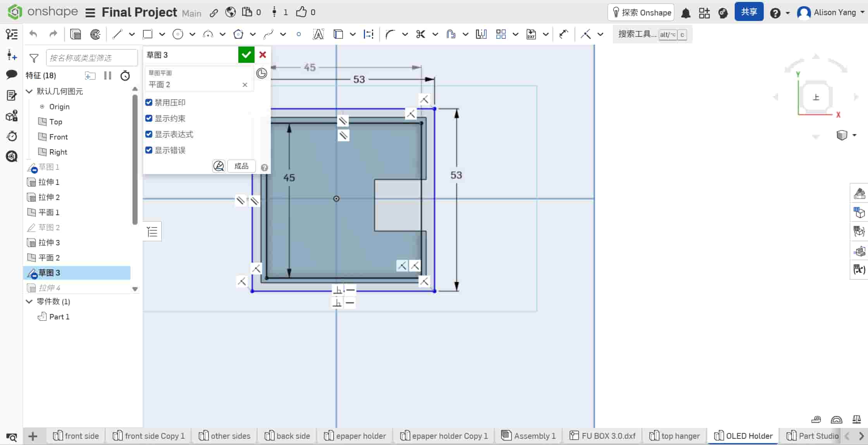The image size is (868, 445).
Task: Select 拉伸 3 in feature tree
Action: [x=48, y=243]
